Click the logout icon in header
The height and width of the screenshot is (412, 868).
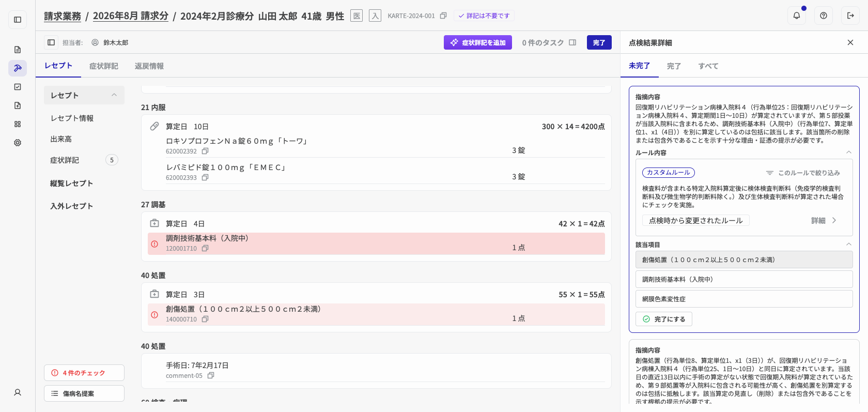(x=850, y=16)
